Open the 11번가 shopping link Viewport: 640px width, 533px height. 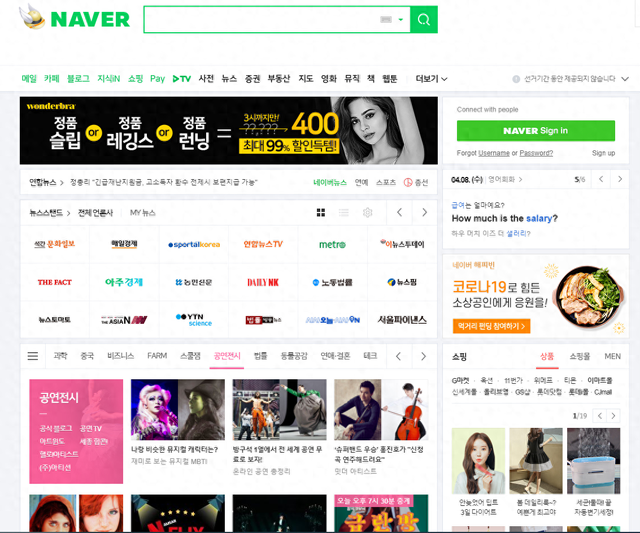pos(513,380)
